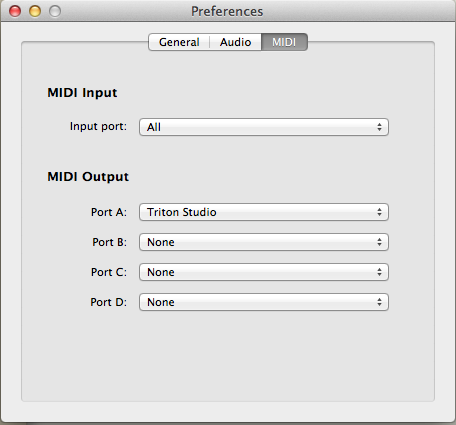456x425 pixels.
Task: Choose a device in Port D dropdown
Action: click(x=264, y=302)
